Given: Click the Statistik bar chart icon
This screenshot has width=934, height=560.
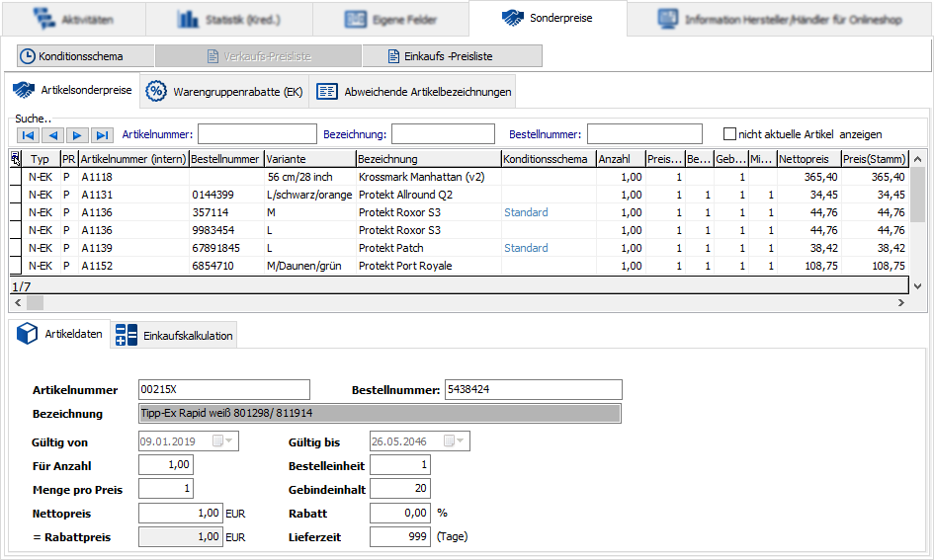Looking at the screenshot, I should click(188, 19).
